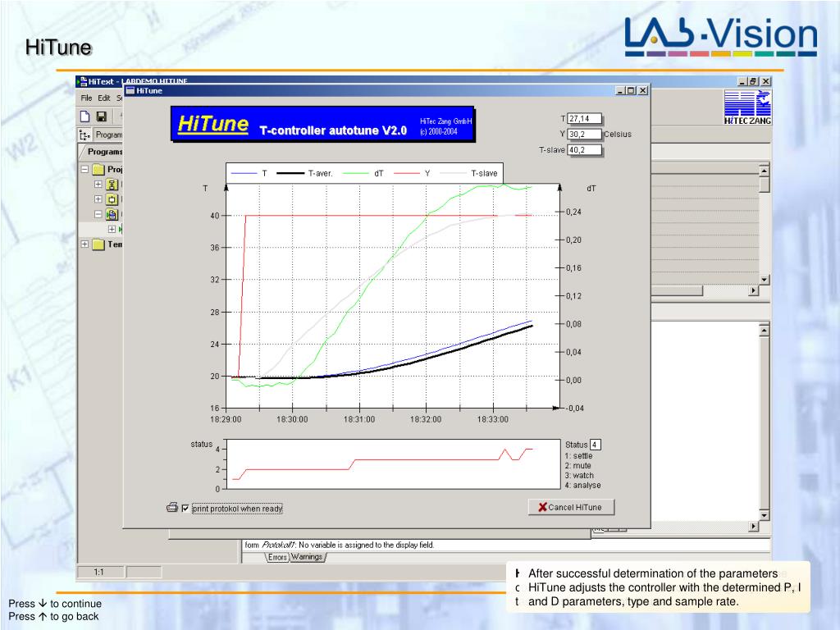The height and width of the screenshot is (630, 840).
Task: Expand the highlighted sub-item node
Action: 112,229
